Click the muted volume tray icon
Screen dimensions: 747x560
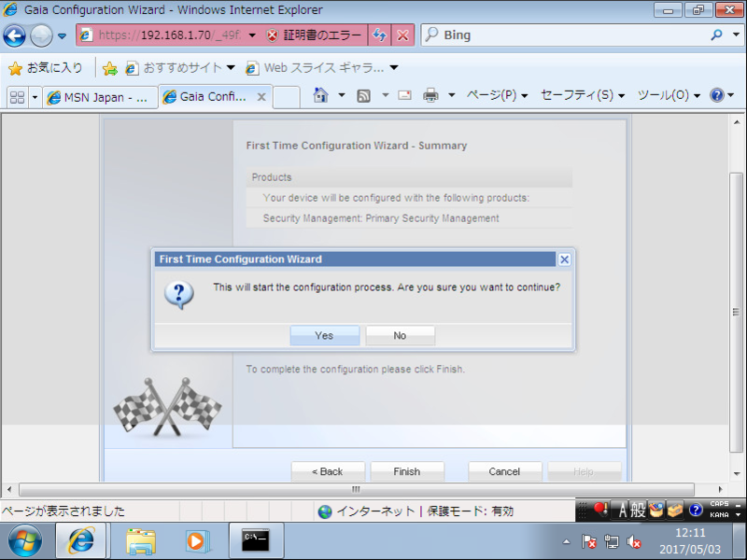coord(634,542)
